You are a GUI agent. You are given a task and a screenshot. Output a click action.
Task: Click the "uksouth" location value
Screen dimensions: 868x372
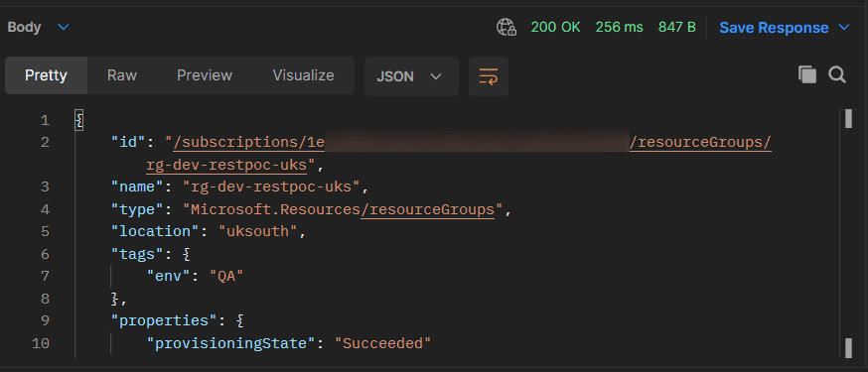coord(257,231)
